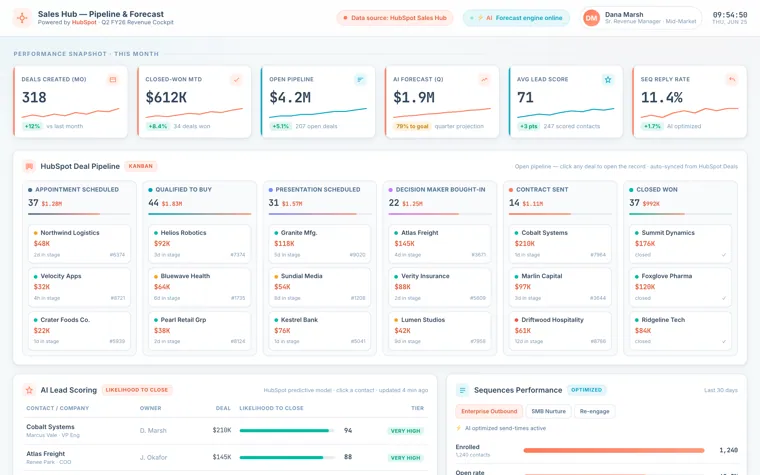760x475 pixels.
Task: Click the KANBAN view badge
Action: [x=141, y=166]
